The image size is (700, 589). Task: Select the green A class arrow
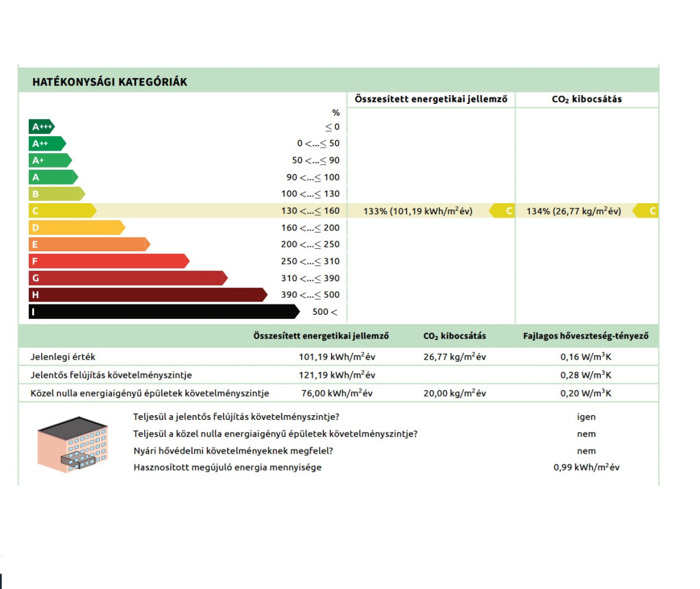(x=53, y=177)
